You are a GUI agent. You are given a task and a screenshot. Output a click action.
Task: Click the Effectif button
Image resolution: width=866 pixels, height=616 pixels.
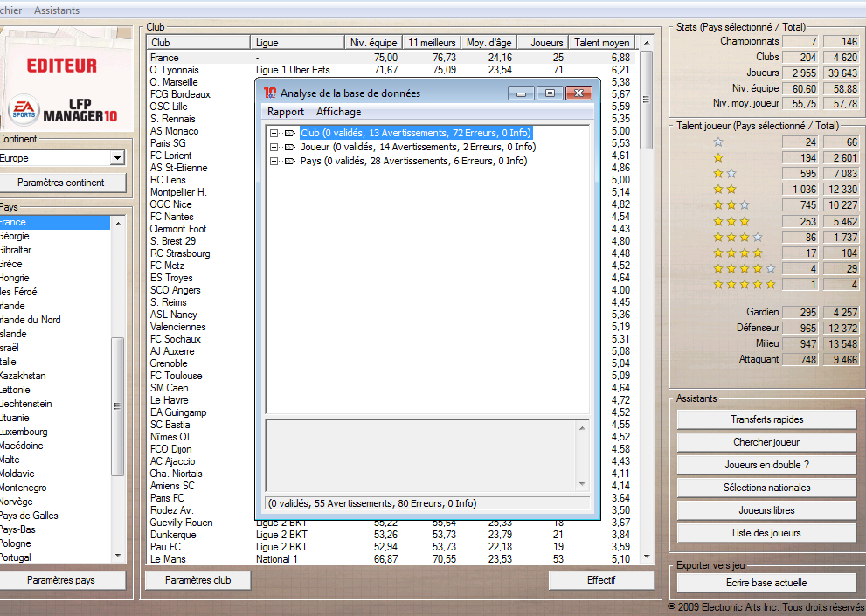coord(601,580)
